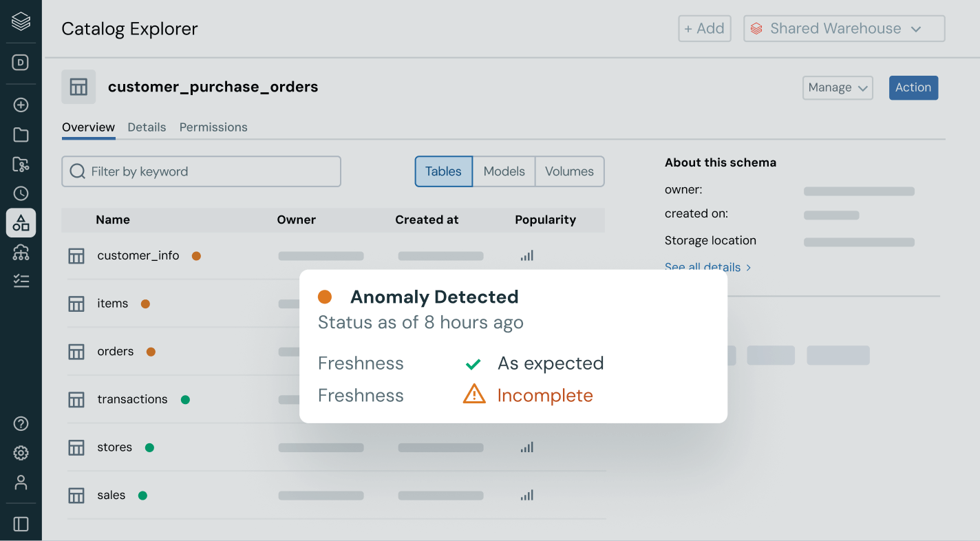Switch to the Volumes toggle button
The width and height of the screenshot is (980, 541).
pyautogui.click(x=569, y=171)
